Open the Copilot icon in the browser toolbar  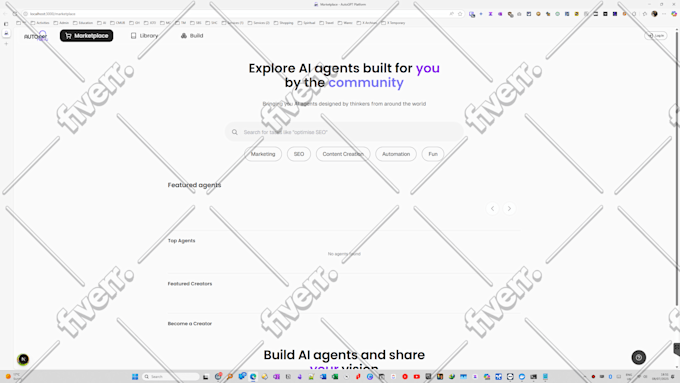[674, 14]
